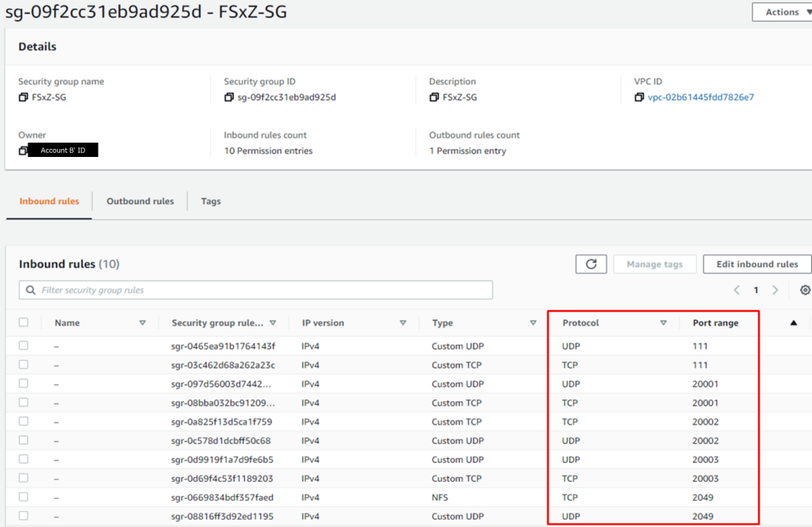The height and width of the screenshot is (527, 812).
Task: Copy the security group name FSxZ-SG icon
Action: pyautogui.click(x=23, y=97)
